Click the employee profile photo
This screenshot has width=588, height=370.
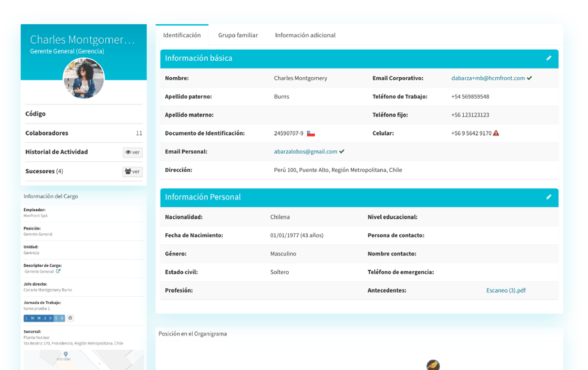84,78
